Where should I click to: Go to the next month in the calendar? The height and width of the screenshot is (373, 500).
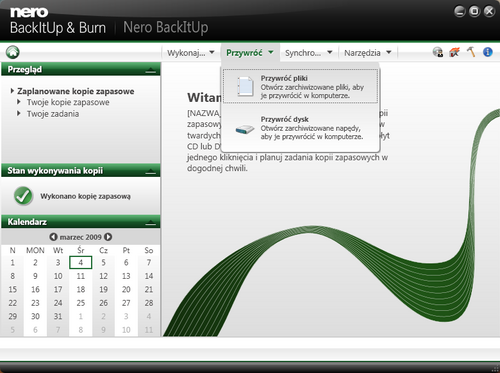108,237
